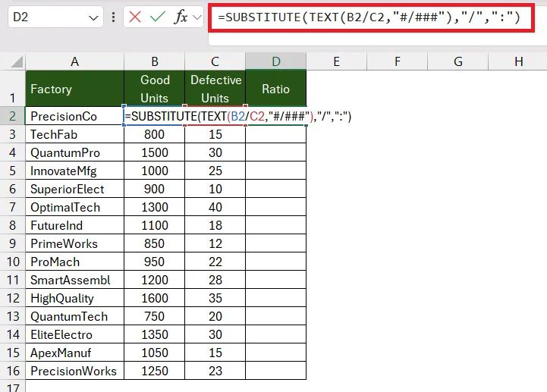Screen dimensions: 547x392
Task: Click Good Units value 900
Action: click(155, 189)
